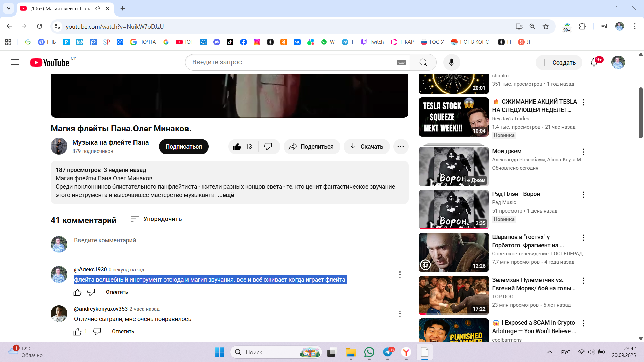The height and width of the screenshot is (362, 644).
Task: Bookmark this page with star icon
Action: click(546, 26)
